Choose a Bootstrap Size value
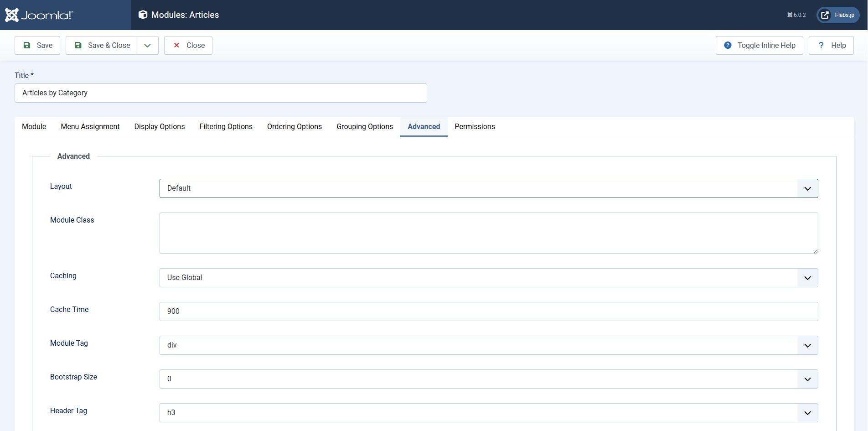 tap(488, 379)
